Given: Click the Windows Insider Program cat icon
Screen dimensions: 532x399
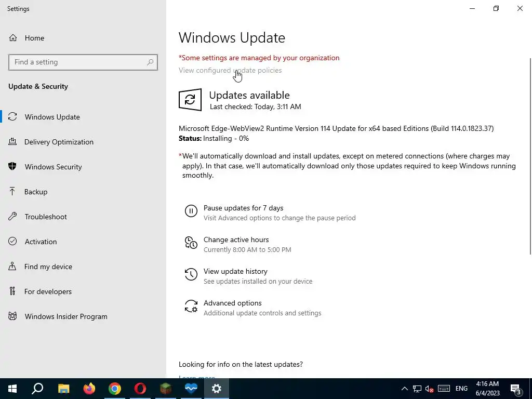Looking at the screenshot, I should point(12,316).
